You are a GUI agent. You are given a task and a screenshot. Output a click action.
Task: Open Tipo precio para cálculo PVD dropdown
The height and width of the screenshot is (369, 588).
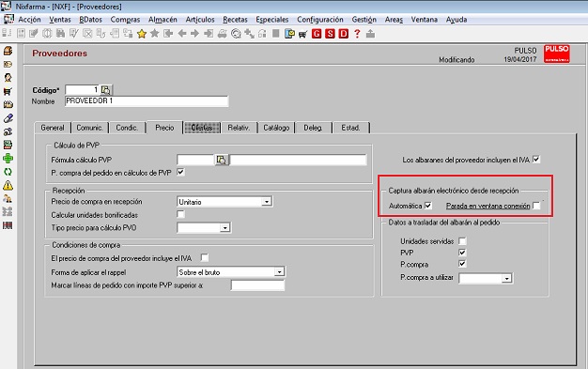(x=225, y=227)
